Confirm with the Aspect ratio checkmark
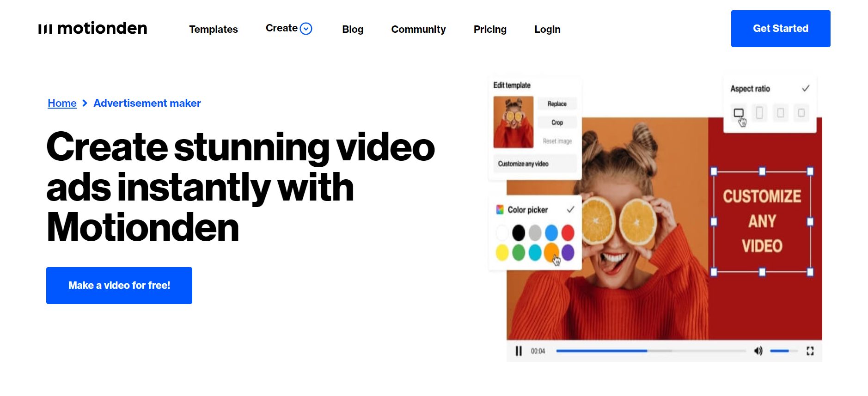The image size is (868, 396). (x=806, y=88)
